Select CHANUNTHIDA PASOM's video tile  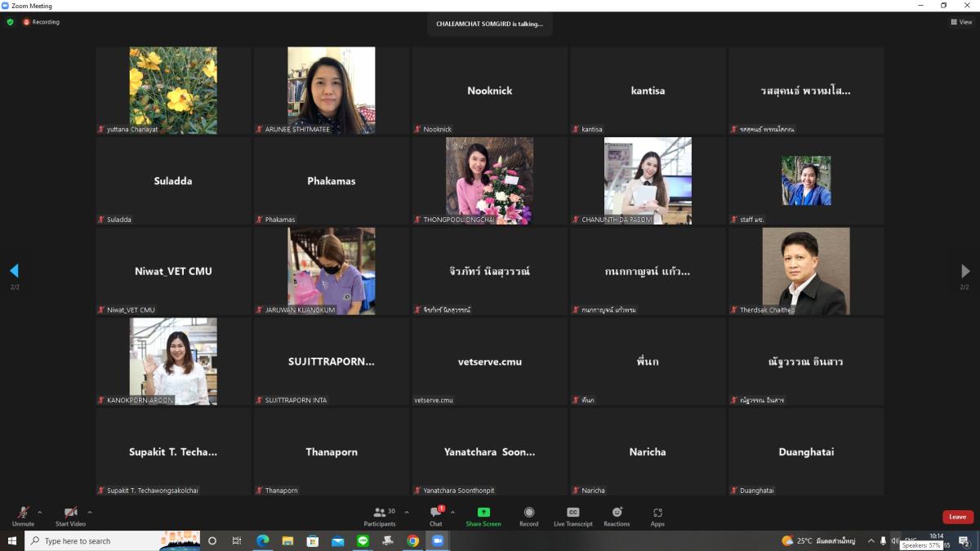click(648, 181)
